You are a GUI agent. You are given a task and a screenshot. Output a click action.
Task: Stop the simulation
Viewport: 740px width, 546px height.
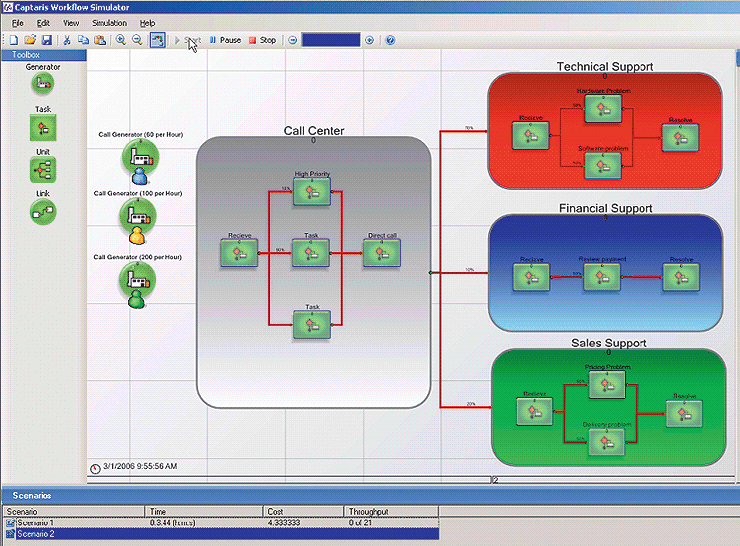[x=262, y=40]
